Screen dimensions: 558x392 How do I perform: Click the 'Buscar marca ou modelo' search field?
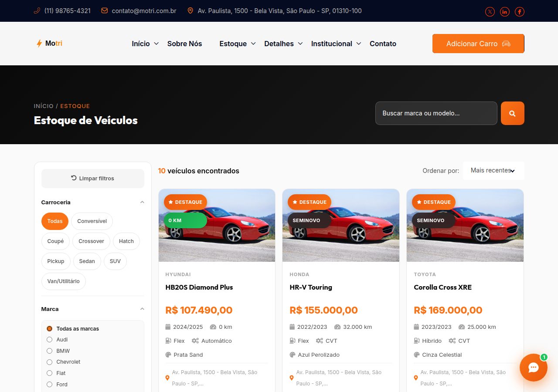(436, 113)
